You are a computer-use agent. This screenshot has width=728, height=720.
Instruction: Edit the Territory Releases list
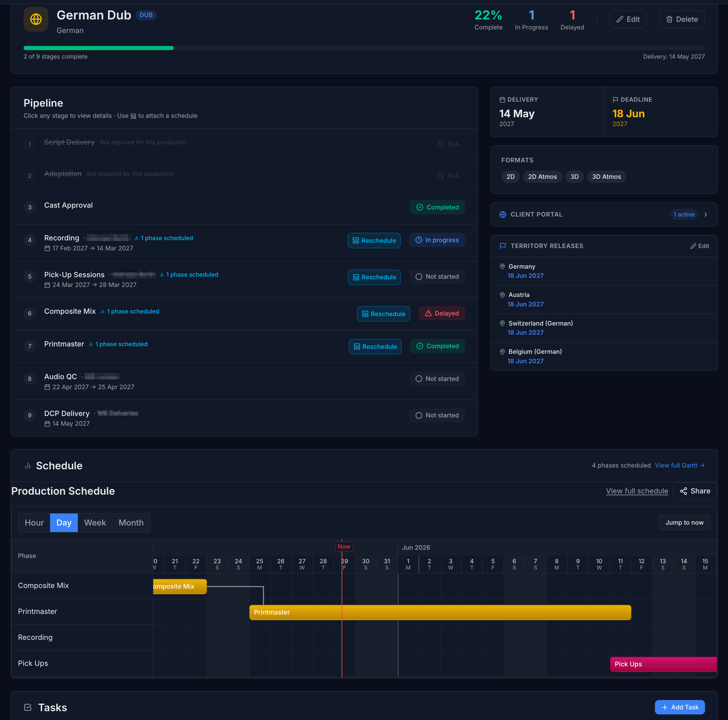[699, 246]
